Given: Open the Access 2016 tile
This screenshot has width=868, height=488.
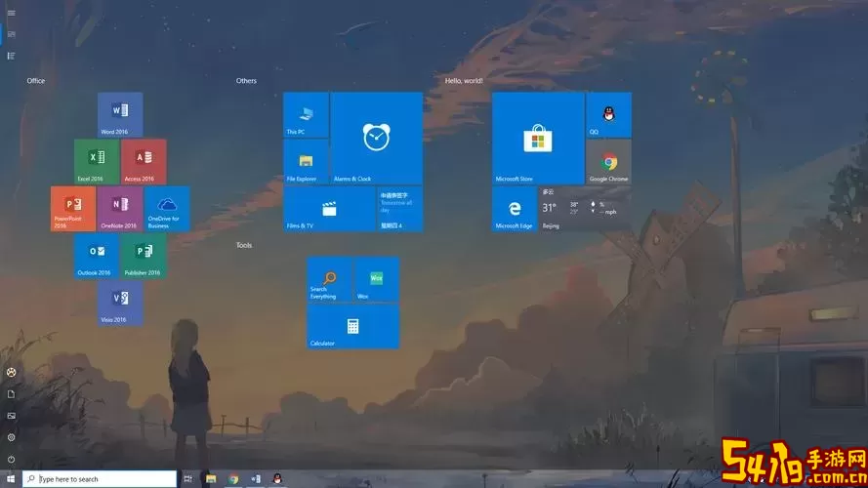Looking at the screenshot, I should (x=144, y=162).
